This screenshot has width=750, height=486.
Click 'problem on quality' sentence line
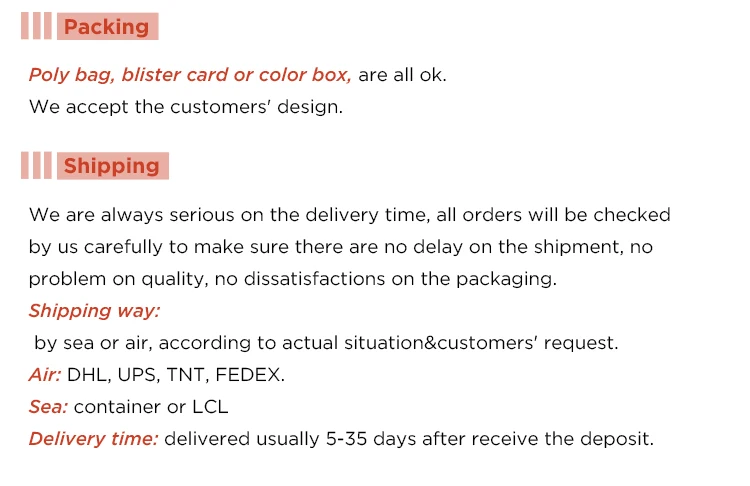(x=292, y=279)
